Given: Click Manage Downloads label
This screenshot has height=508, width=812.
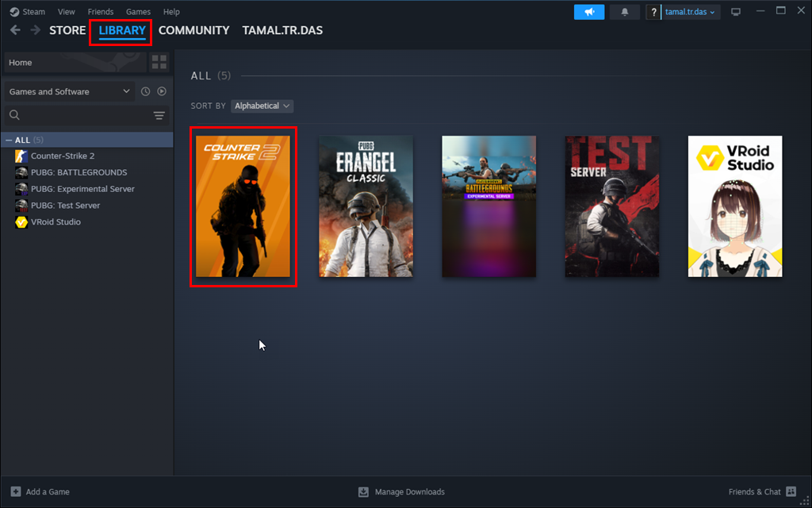Looking at the screenshot, I should coord(410,491).
